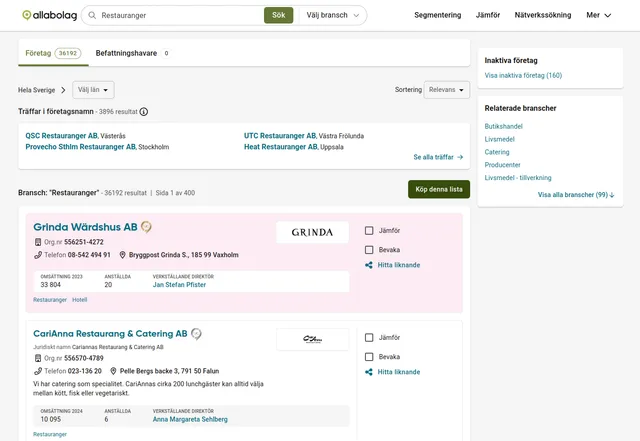Click the Köp denna lista button
640x441 pixels.
point(439,189)
